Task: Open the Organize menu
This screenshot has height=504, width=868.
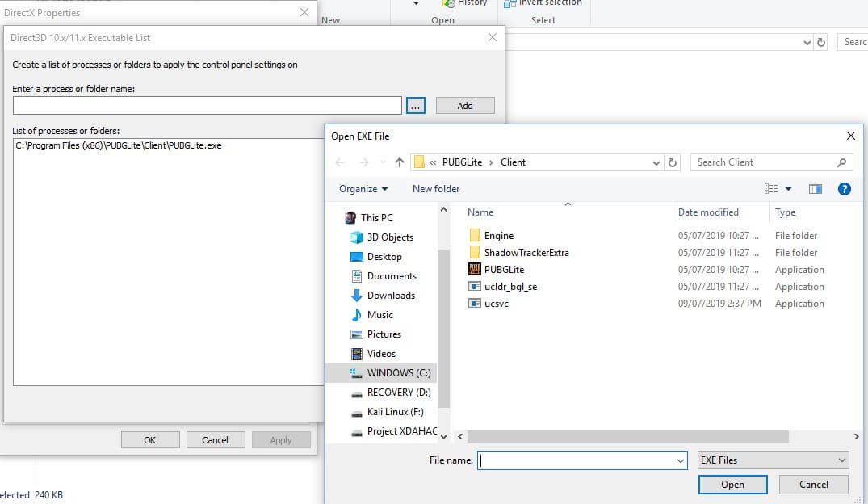Action: pos(363,189)
